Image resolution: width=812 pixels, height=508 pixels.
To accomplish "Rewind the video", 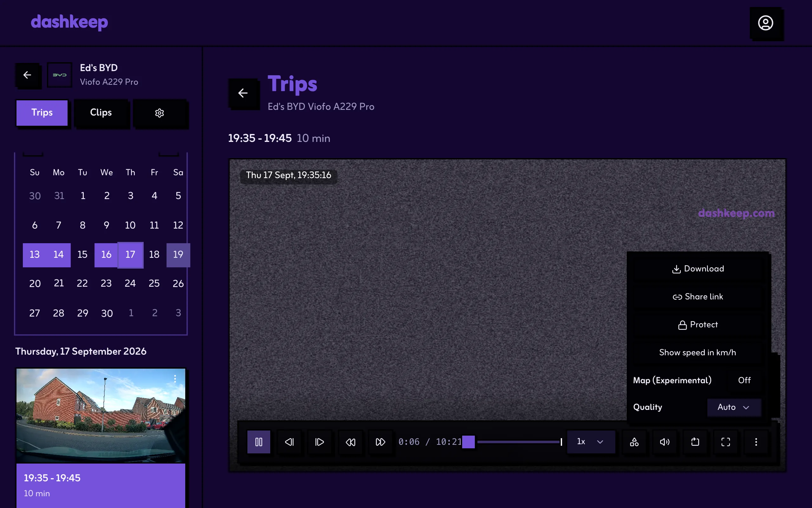I will tap(350, 442).
